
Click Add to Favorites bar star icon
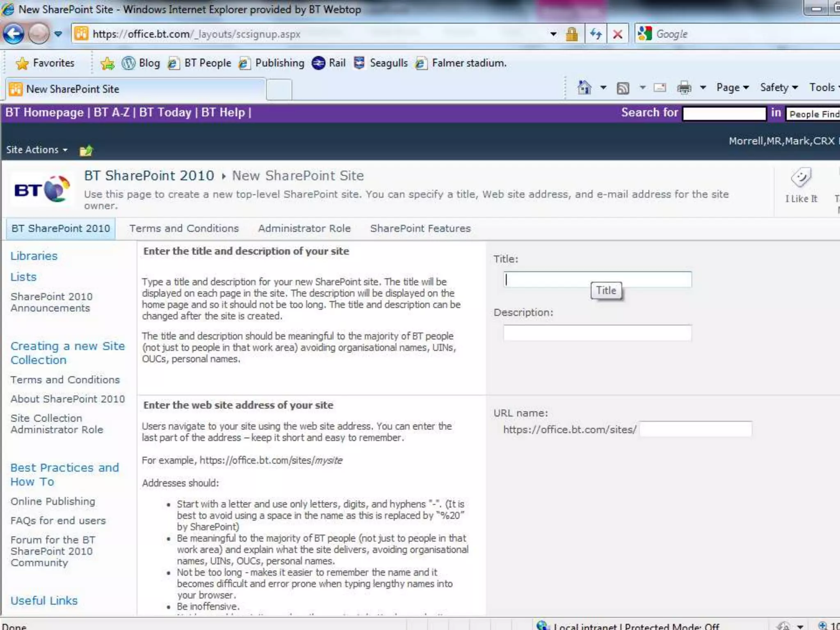(107, 63)
